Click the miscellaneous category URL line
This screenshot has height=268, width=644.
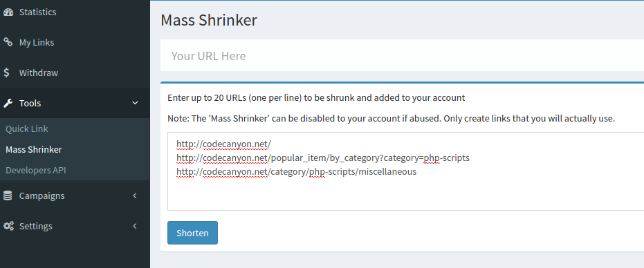point(297,171)
